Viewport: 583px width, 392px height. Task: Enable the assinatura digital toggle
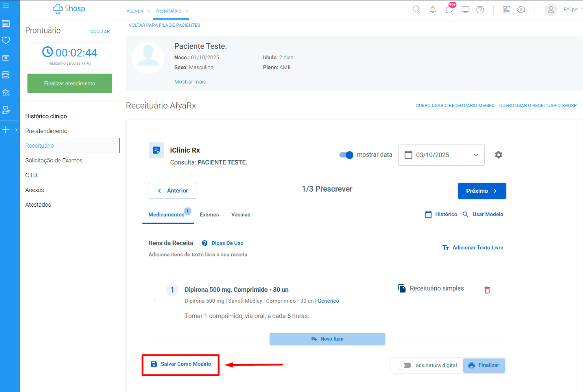click(404, 365)
